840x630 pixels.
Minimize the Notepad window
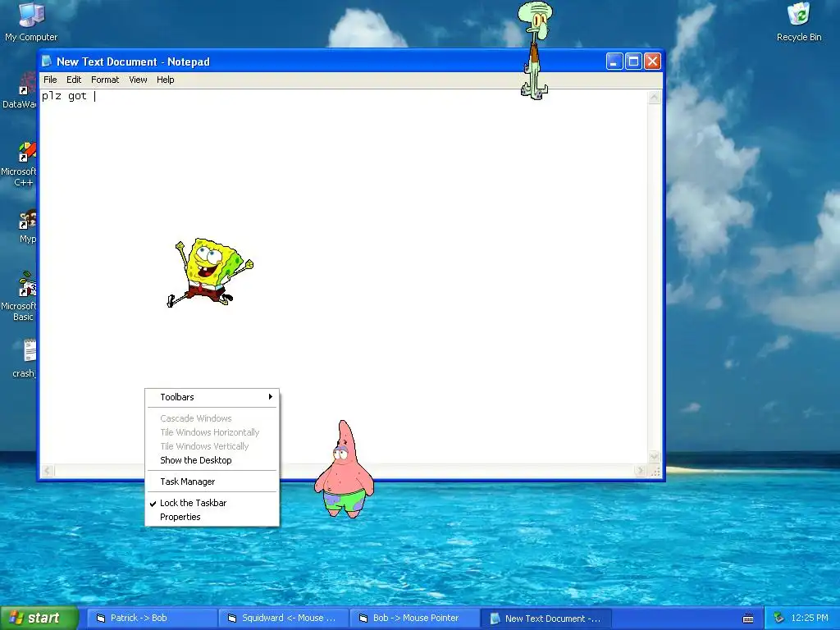614,62
